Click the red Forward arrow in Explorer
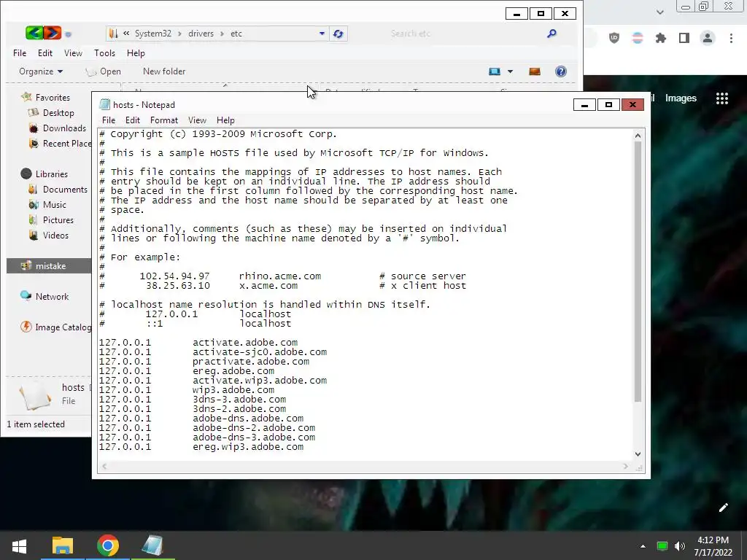This screenshot has height=560, width=747. click(53, 33)
